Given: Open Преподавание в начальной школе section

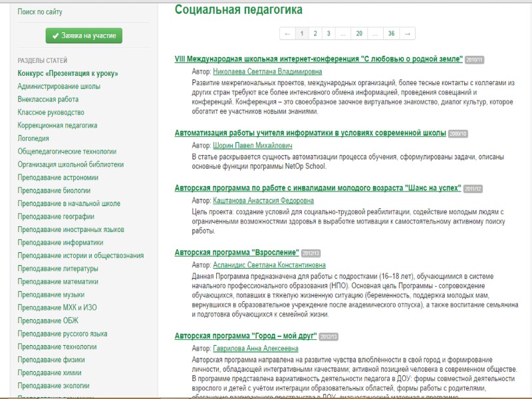Looking at the screenshot, I should [69, 203].
